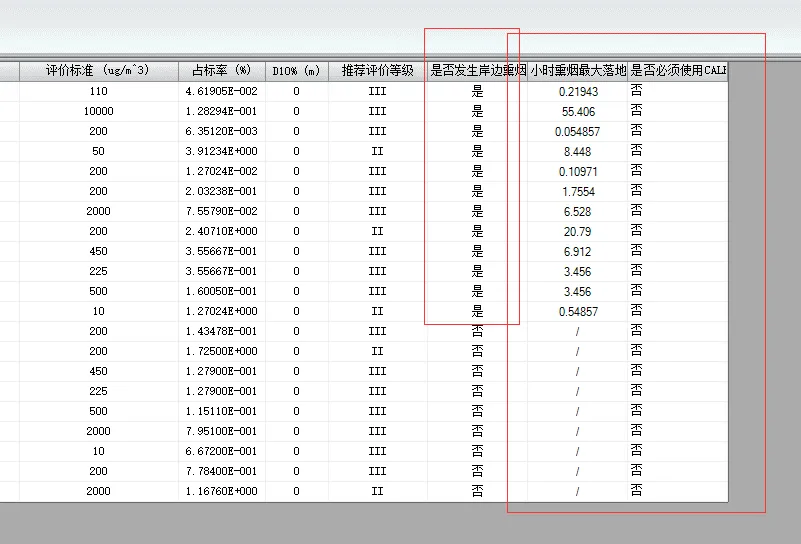Screen dimensions: 801x544
Task: Select the cell showing 1.27024E-002
Action: click(x=222, y=171)
